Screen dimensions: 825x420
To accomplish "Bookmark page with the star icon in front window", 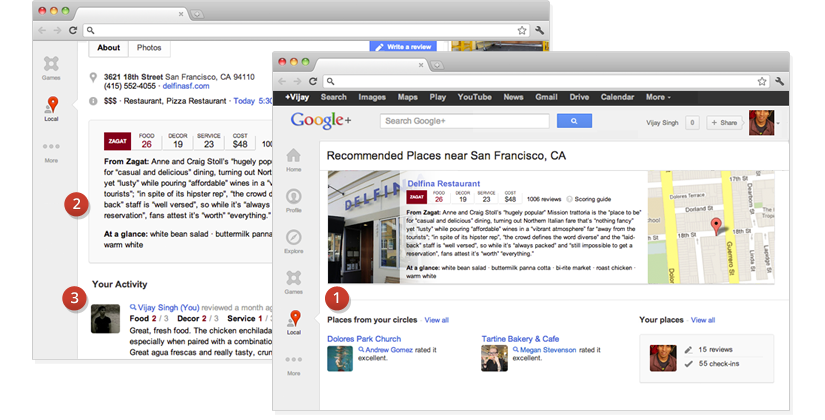I will coord(762,81).
